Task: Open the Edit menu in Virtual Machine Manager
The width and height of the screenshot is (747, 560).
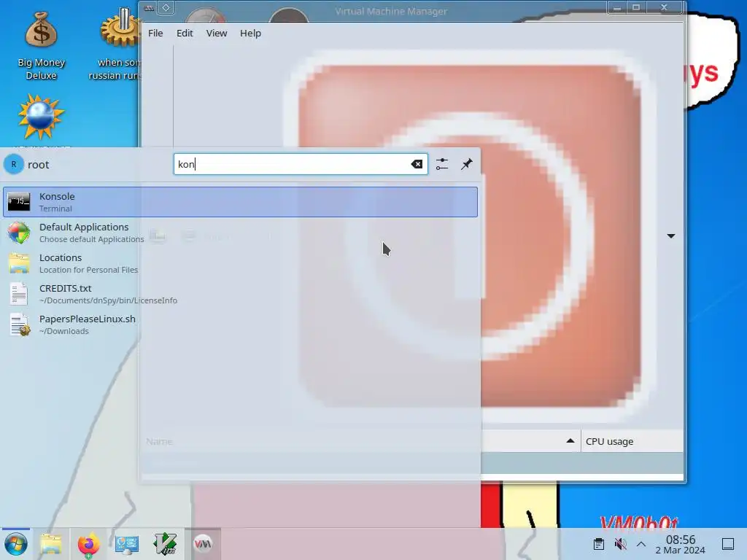Action: [185, 34]
